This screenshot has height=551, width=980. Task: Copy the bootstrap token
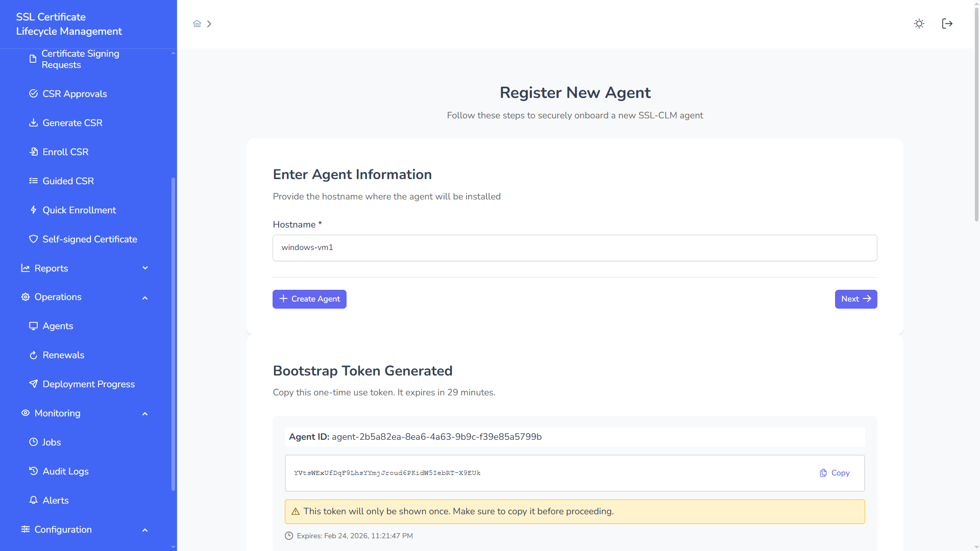tap(834, 473)
